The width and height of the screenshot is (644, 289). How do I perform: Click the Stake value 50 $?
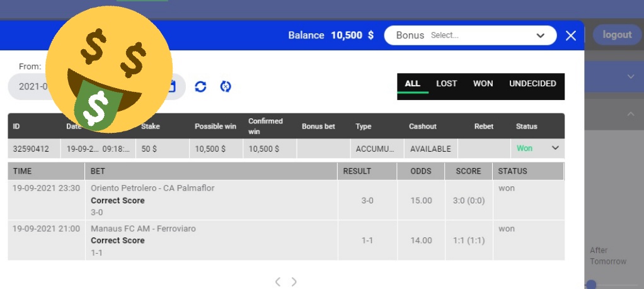pyautogui.click(x=149, y=149)
